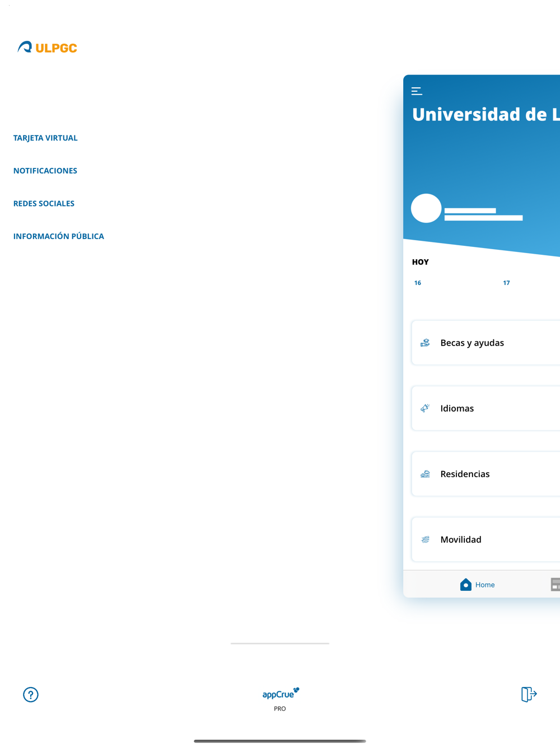
Task: Open Notificaciones from the side menu
Action: [x=45, y=171]
